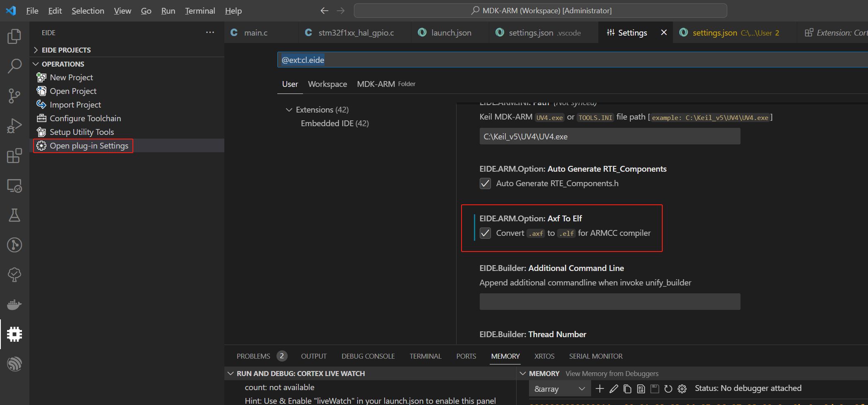
Task: Click the binary file icon in Memory toolbar
Action: (x=641, y=388)
